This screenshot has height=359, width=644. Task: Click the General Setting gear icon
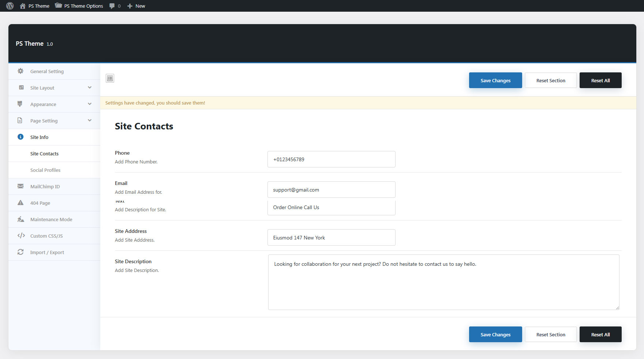point(20,71)
